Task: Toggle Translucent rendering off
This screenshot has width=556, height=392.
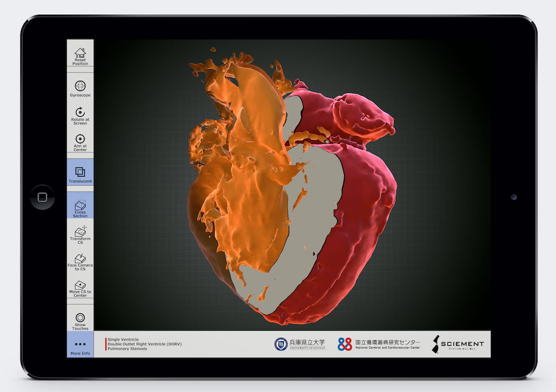Action: [80, 173]
